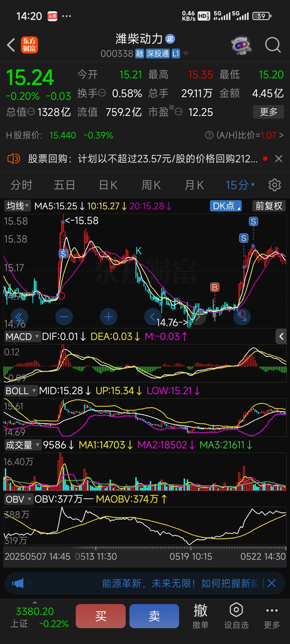
Task: Open the dynamic P/E (市盈) info icon
Action: pyautogui.click(x=178, y=112)
